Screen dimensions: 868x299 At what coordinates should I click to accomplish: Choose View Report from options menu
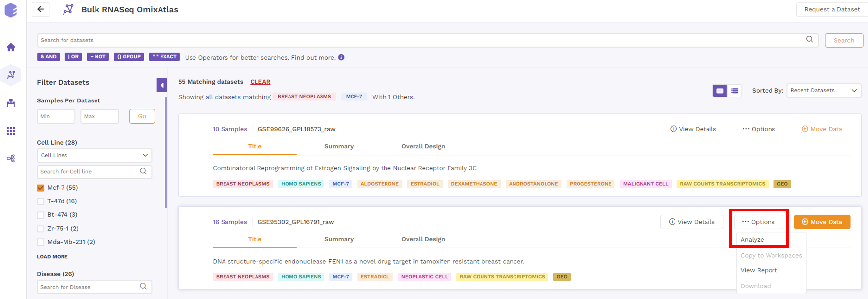(759, 270)
